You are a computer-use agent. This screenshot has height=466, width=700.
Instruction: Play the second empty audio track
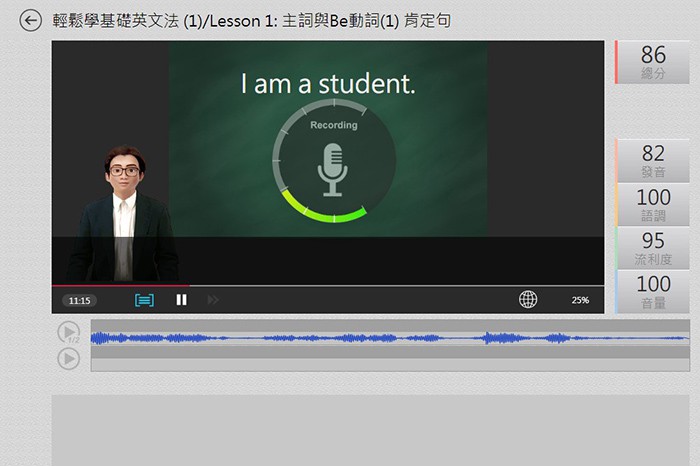68,358
